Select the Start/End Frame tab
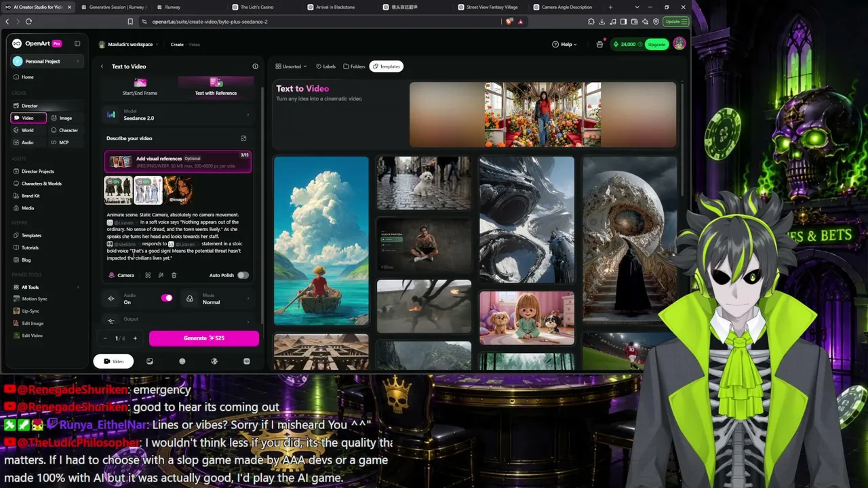This screenshot has width=868, height=488. coord(140,87)
